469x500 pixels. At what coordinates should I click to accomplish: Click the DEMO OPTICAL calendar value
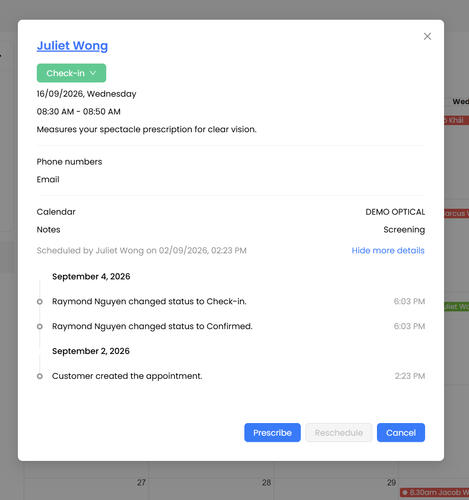click(x=395, y=212)
